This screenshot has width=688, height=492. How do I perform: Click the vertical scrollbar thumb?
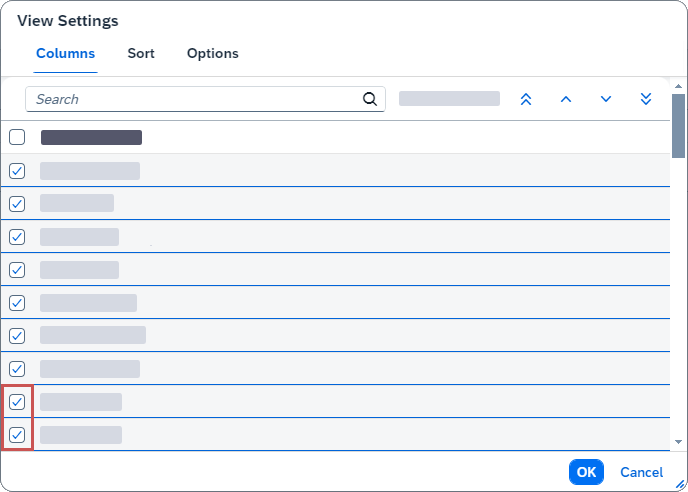(678, 126)
